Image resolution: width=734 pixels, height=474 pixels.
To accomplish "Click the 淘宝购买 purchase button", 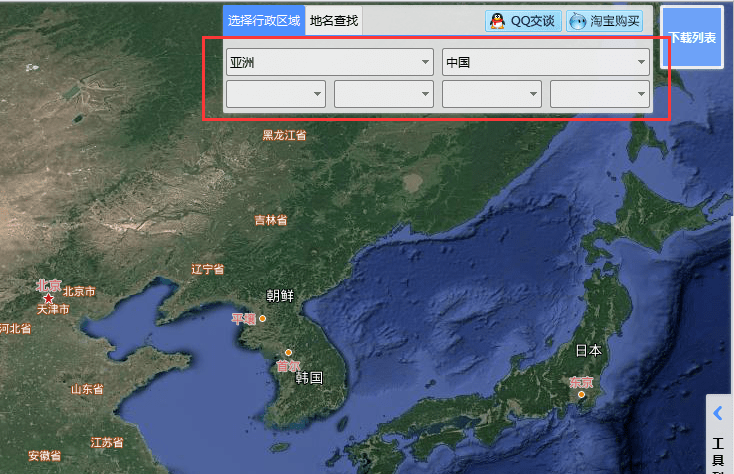I will [604, 21].
